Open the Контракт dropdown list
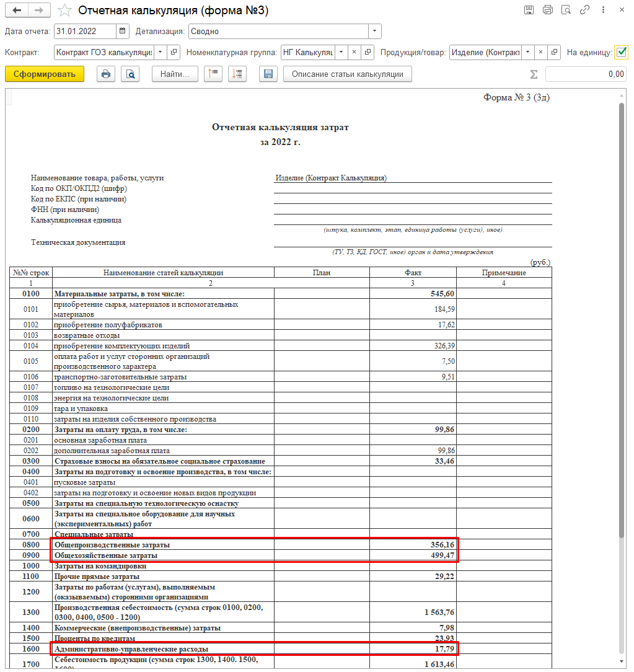This screenshot has width=634, height=672. [x=160, y=53]
